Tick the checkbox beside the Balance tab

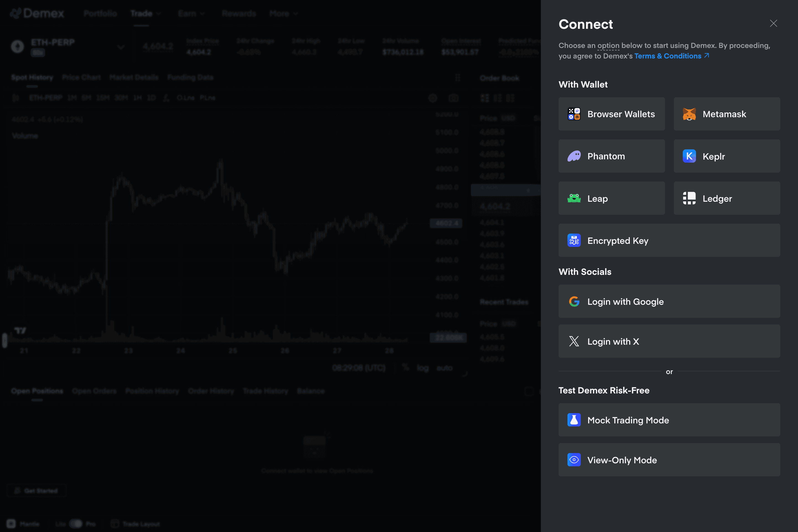point(529,391)
